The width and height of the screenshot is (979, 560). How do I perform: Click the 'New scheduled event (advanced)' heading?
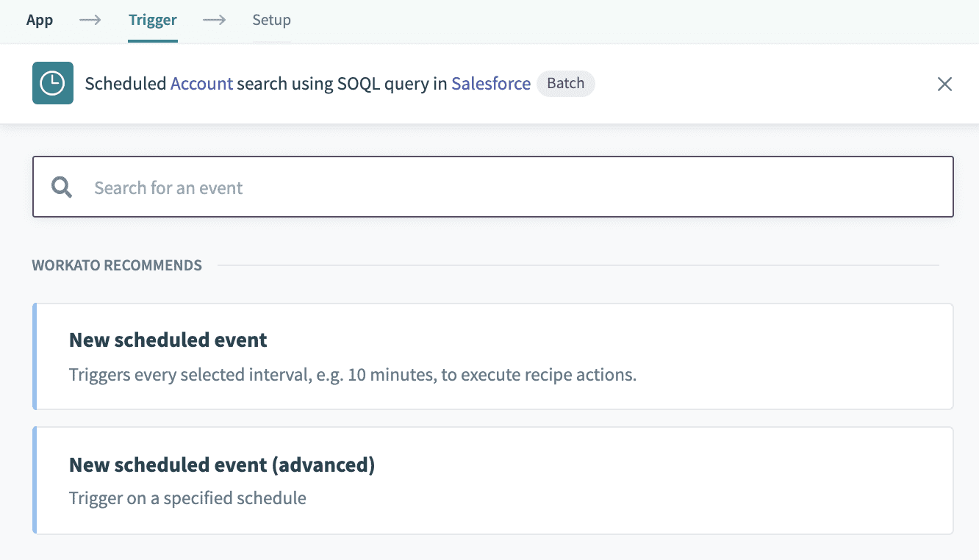point(221,464)
